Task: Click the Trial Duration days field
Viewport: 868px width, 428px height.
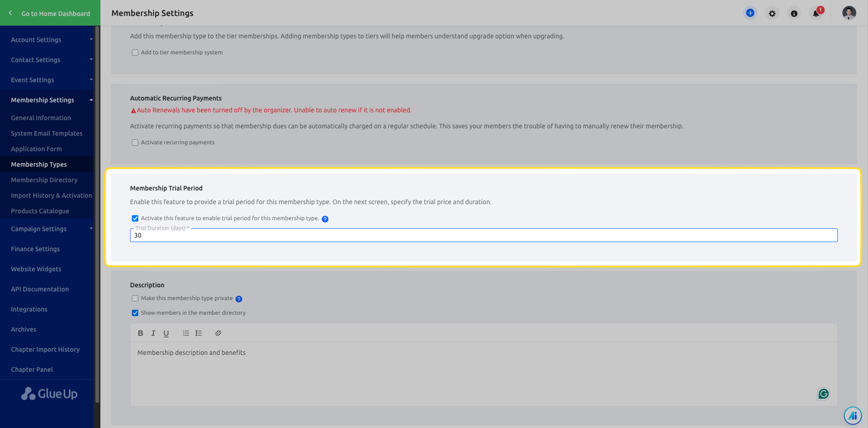Action: point(484,236)
